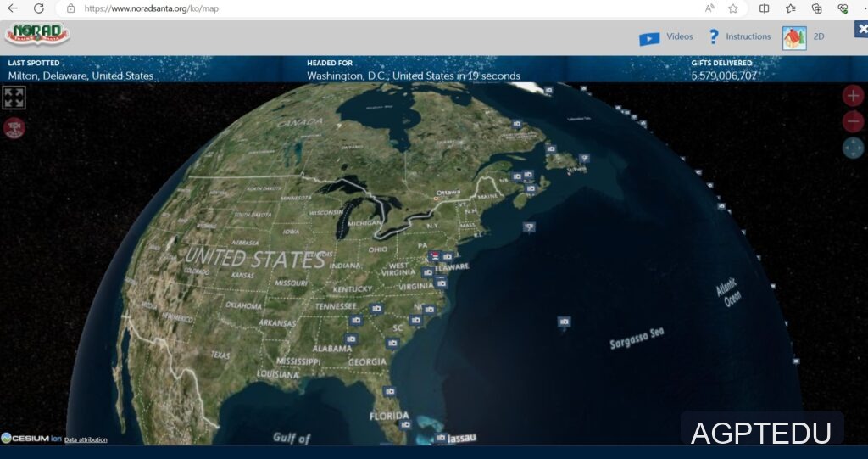868x459 pixels.
Task: Click the NORAD Tracks Santa logo
Action: pos(37,34)
